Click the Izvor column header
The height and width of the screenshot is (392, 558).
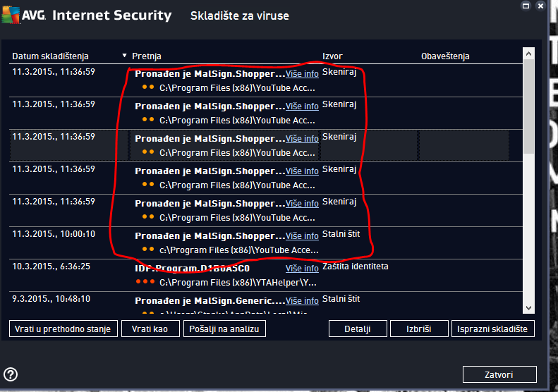pos(332,56)
